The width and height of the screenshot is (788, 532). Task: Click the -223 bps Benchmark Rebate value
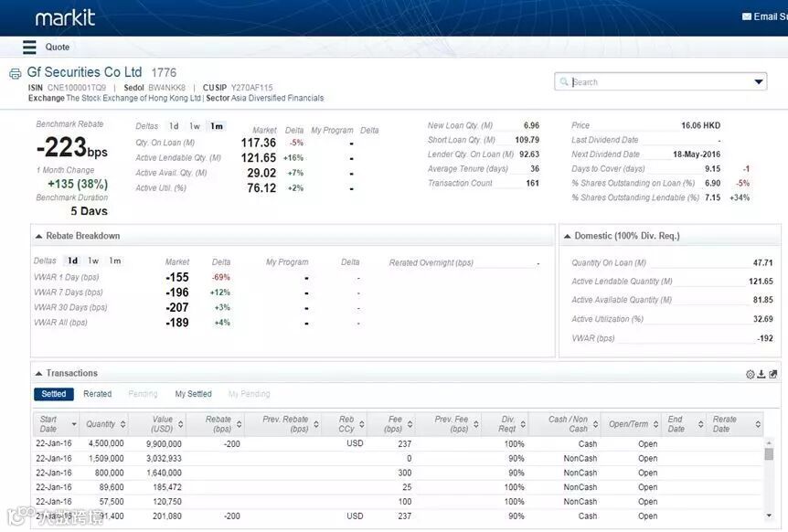point(72,147)
